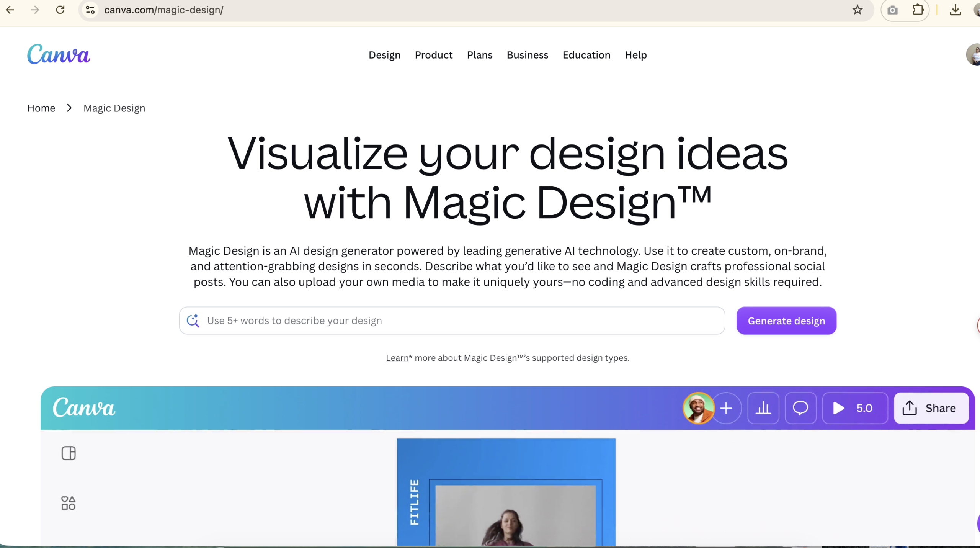
Task: Reload the page
Action: point(60,10)
